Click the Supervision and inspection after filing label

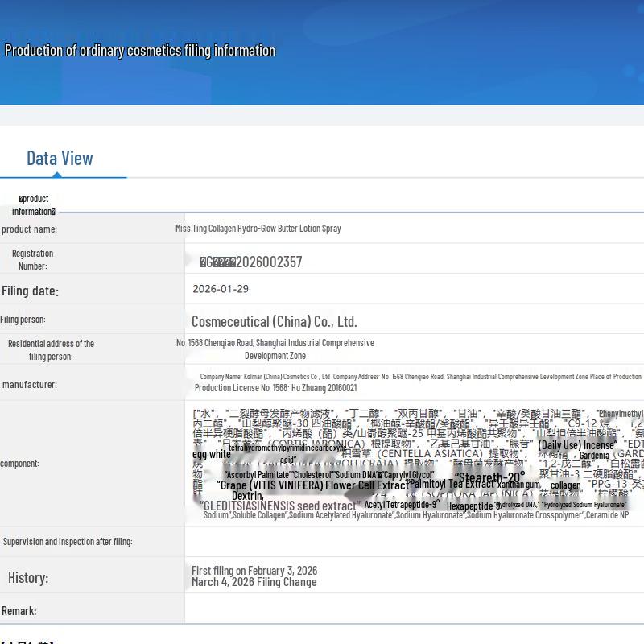pyautogui.click(x=68, y=541)
